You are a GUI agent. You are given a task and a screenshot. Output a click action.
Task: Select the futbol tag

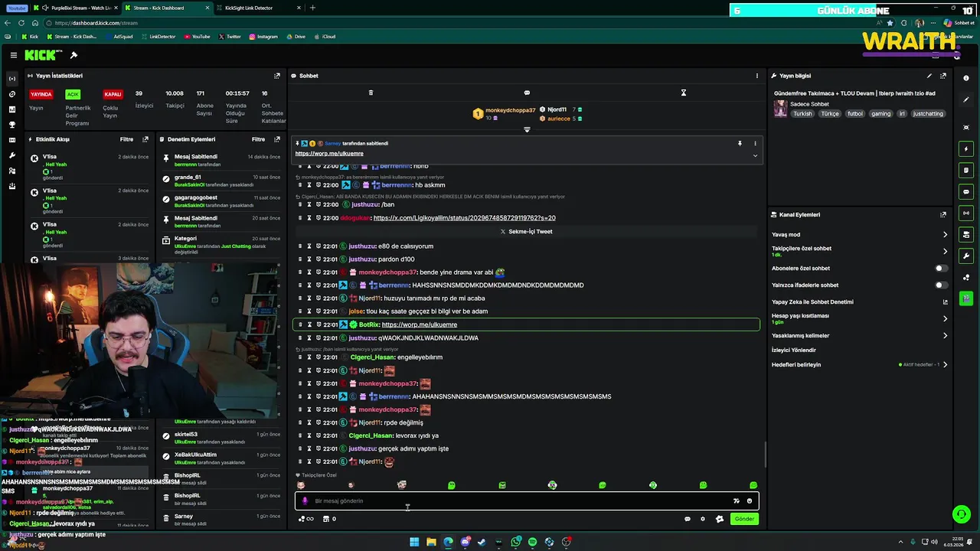pos(855,113)
